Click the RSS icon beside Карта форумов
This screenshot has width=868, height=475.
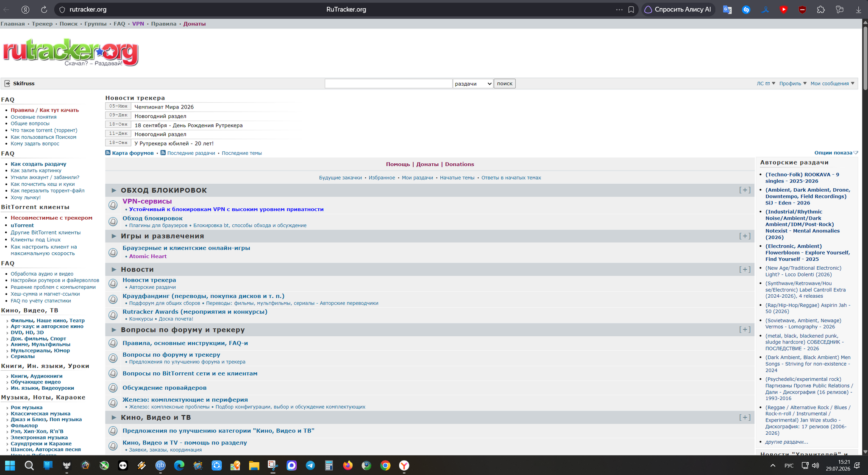pyautogui.click(x=108, y=153)
